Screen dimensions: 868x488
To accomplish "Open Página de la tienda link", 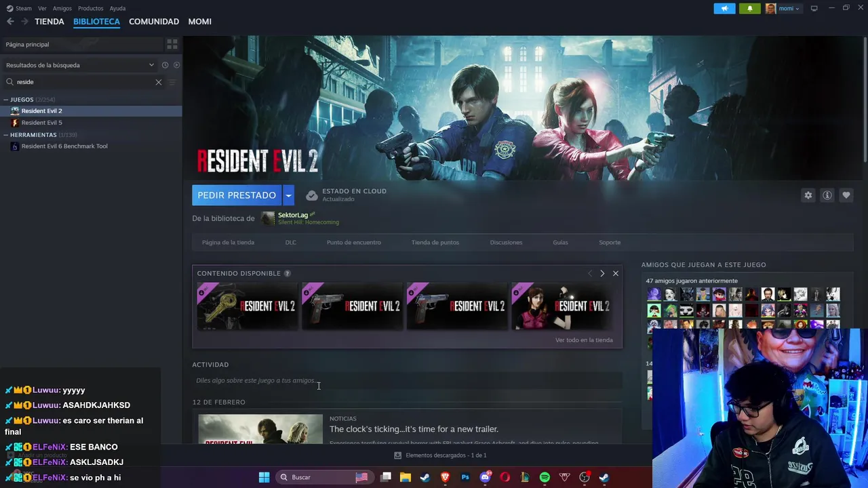I will (228, 242).
